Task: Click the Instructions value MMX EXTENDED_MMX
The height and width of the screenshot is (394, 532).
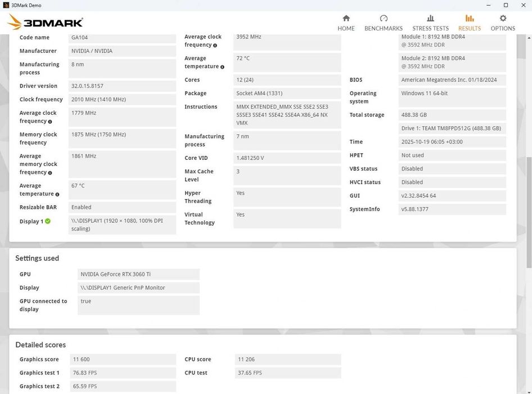Action: (x=287, y=115)
